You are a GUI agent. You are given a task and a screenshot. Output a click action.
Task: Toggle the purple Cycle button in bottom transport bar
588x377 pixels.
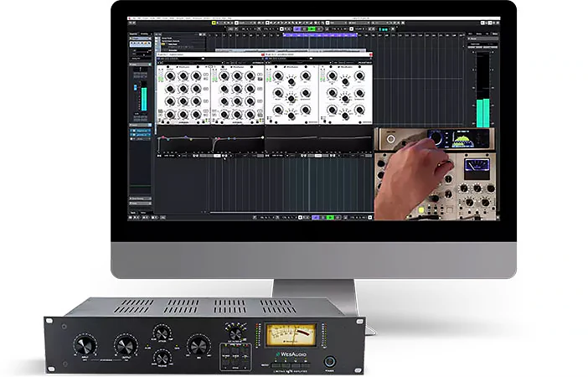(x=316, y=218)
